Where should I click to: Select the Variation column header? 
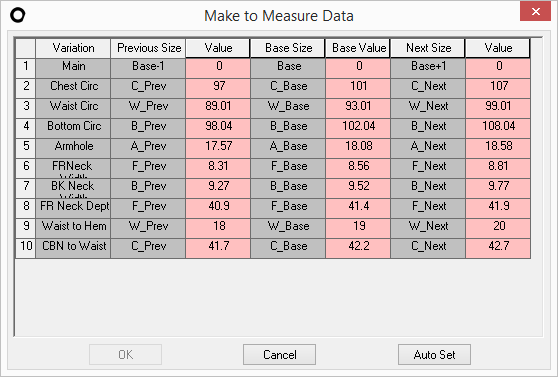(x=73, y=48)
